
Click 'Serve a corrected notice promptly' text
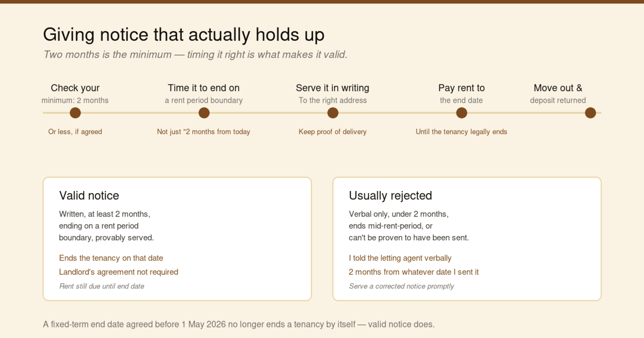point(401,286)
